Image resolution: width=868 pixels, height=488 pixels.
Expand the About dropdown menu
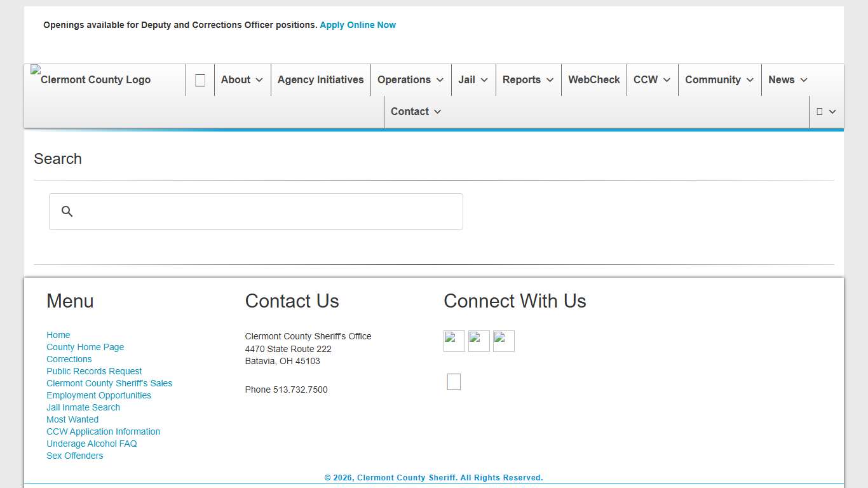coord(241,80)
